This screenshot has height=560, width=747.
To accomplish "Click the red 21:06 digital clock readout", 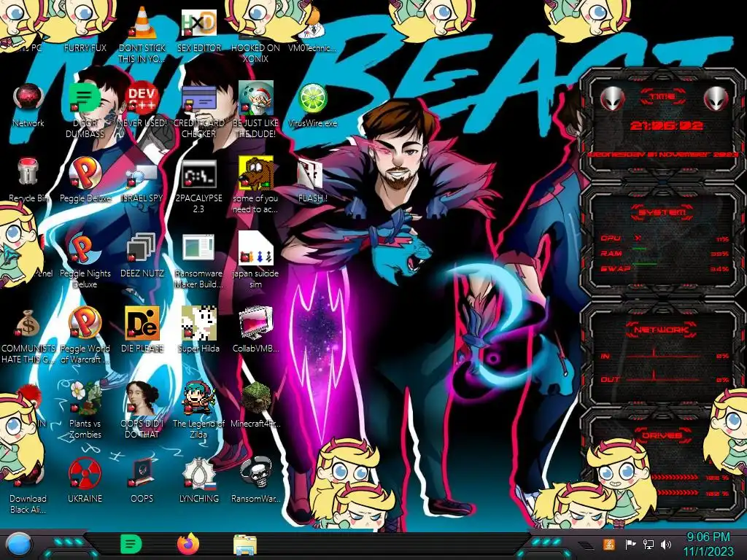I will pos(666,125).
